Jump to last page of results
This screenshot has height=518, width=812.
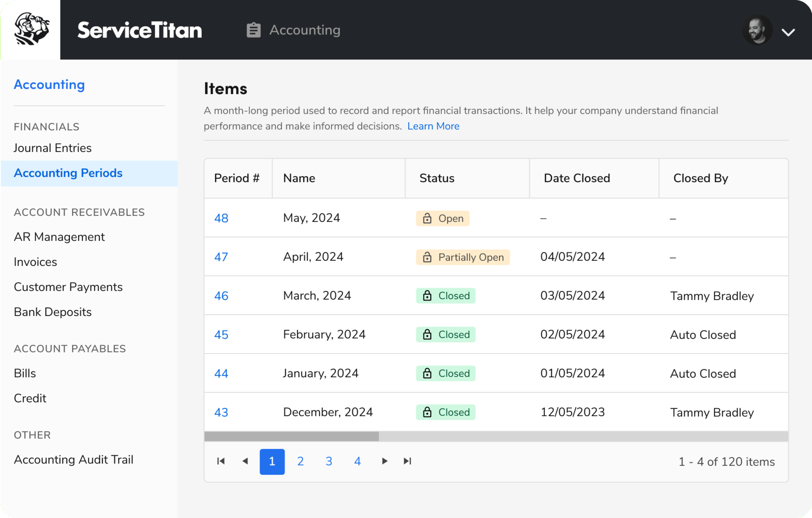click(407, 461)
